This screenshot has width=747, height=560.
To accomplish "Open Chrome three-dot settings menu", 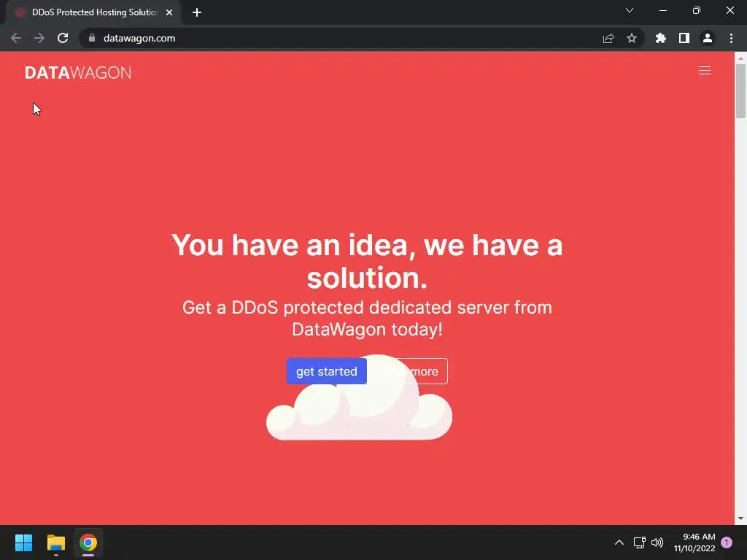I will coord(731,38).
